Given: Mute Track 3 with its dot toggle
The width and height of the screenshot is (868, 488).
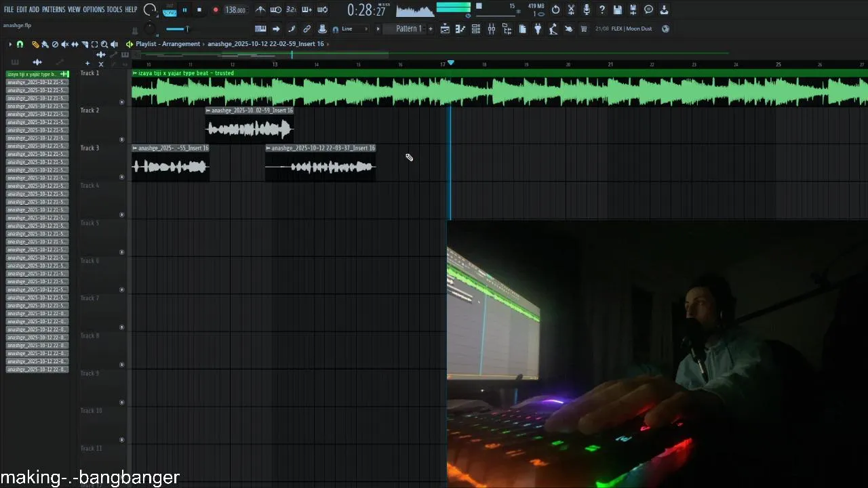Looking at the screenshot, I should [x=122, y=177].
